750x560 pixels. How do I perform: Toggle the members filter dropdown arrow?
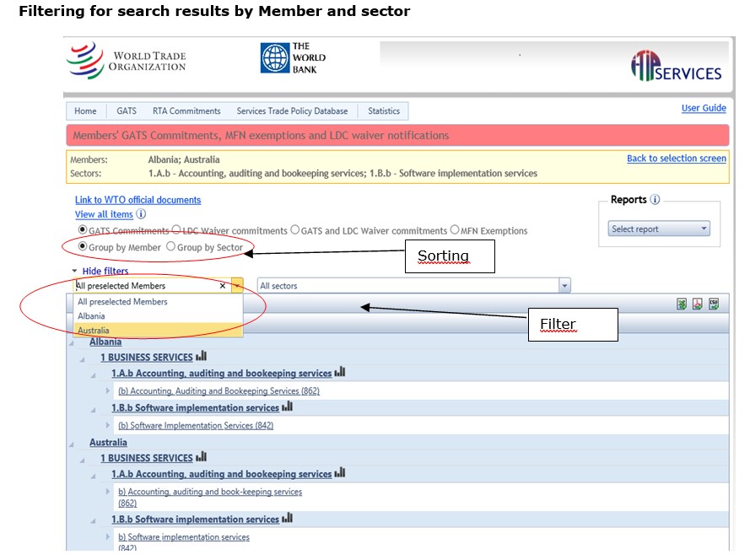[237, 286]
